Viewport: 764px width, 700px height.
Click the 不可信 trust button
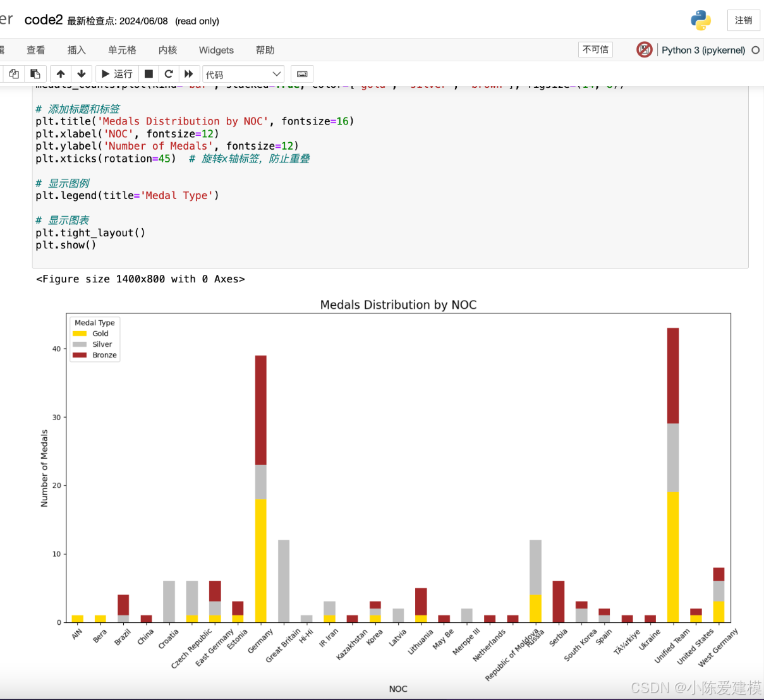[595, 49]
